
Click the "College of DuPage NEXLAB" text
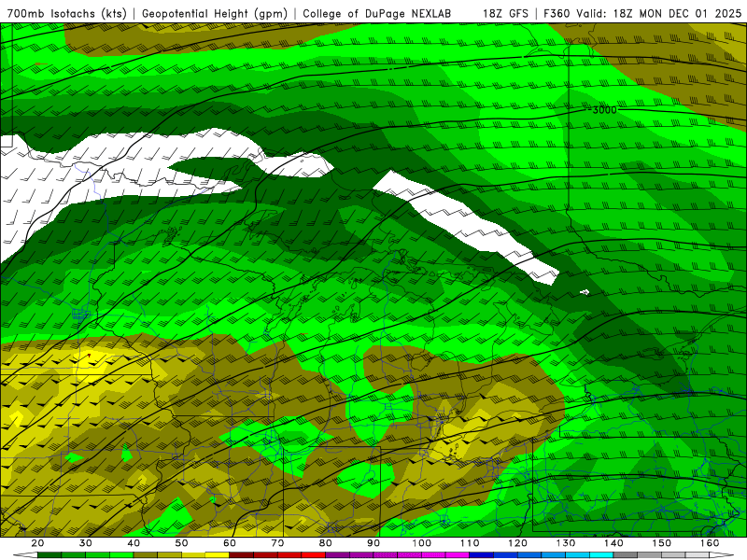tap(377, 14)
